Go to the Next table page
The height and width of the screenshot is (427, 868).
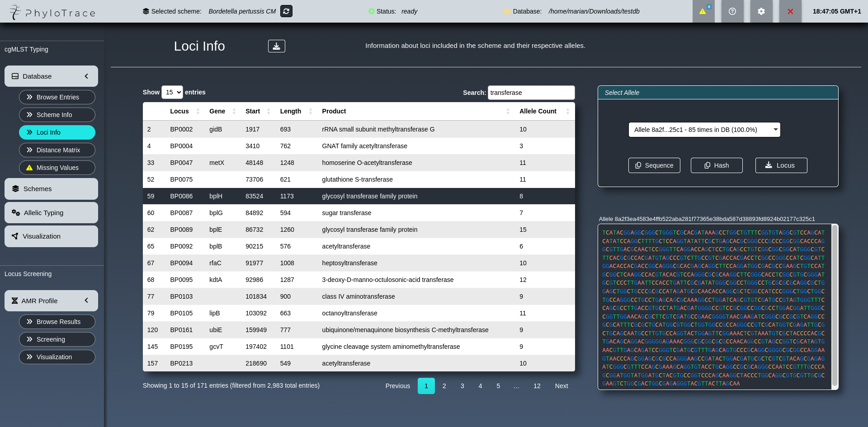561,386
